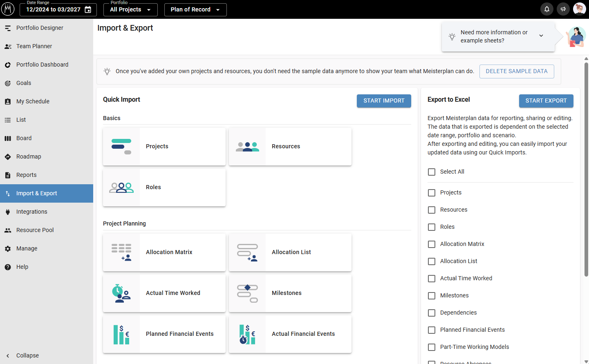Open the Plan of Record scenario dropdown
This screenshot has height=364, width=589.
pyautogui.click(x=195, y=9)
